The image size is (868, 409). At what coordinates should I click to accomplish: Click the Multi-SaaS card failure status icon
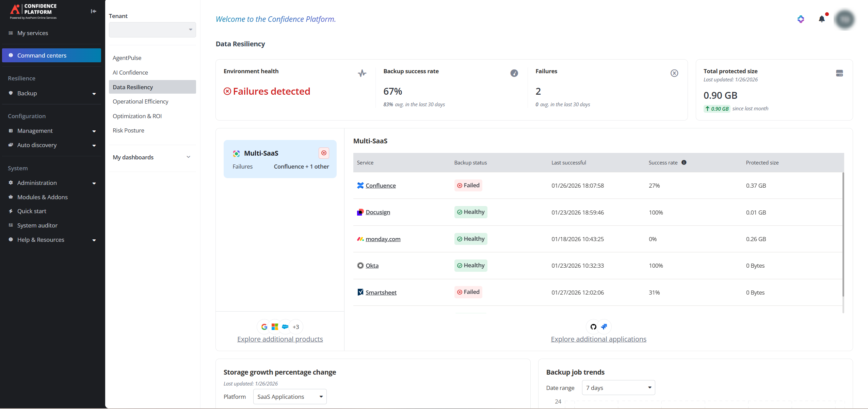pos(324,153)
